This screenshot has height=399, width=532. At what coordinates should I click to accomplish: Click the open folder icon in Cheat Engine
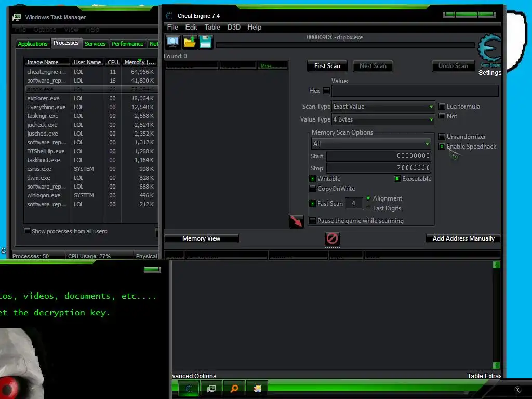(190, 42)
